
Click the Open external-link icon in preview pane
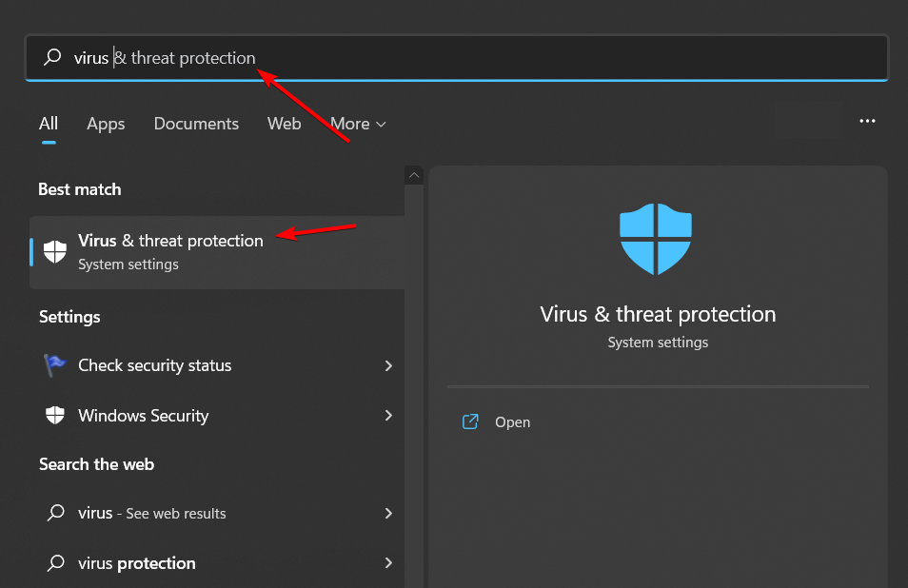tap(469, 421)
